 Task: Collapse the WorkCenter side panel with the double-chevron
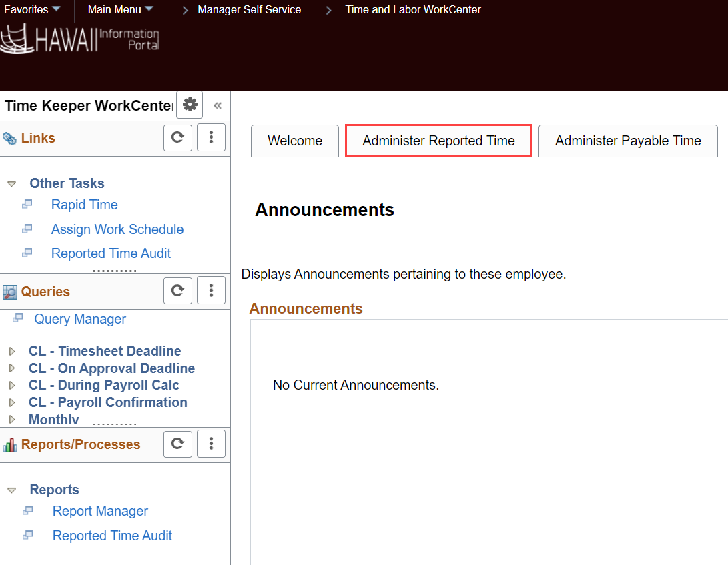pyautogui.click(x=217, y=105)
